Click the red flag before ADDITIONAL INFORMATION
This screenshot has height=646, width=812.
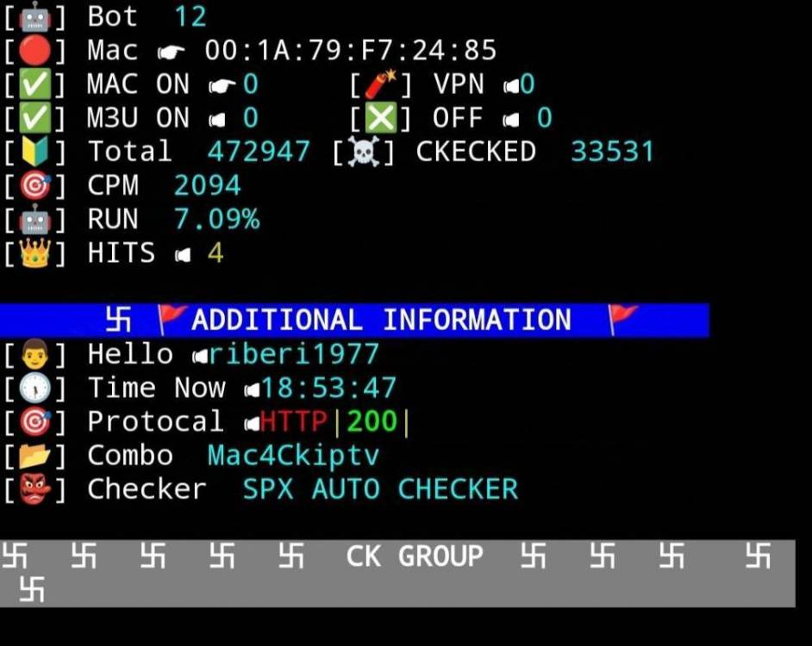[x=172, y=320]
